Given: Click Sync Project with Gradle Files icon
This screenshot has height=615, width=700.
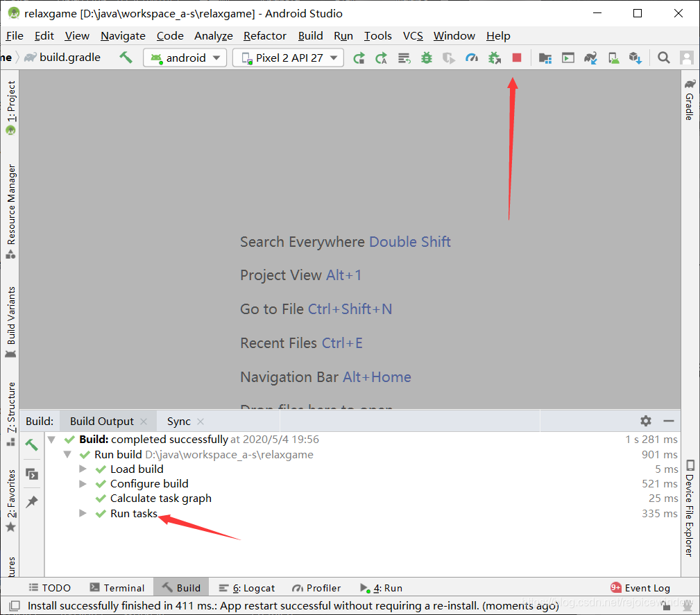Looking at the screenshot, I should click(590, 58).
